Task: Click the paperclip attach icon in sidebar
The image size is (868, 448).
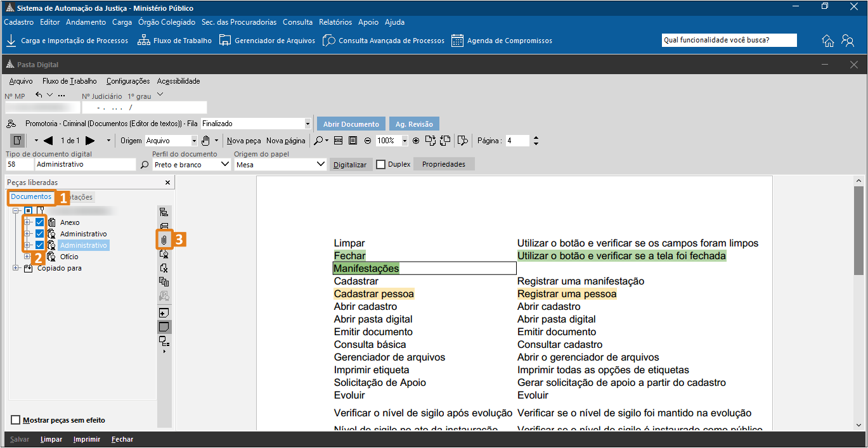Action: (164, 240)
